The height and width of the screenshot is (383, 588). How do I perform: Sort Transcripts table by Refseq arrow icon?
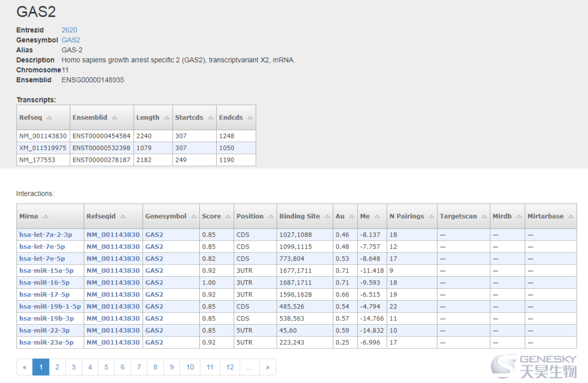(x=49, y=118)
